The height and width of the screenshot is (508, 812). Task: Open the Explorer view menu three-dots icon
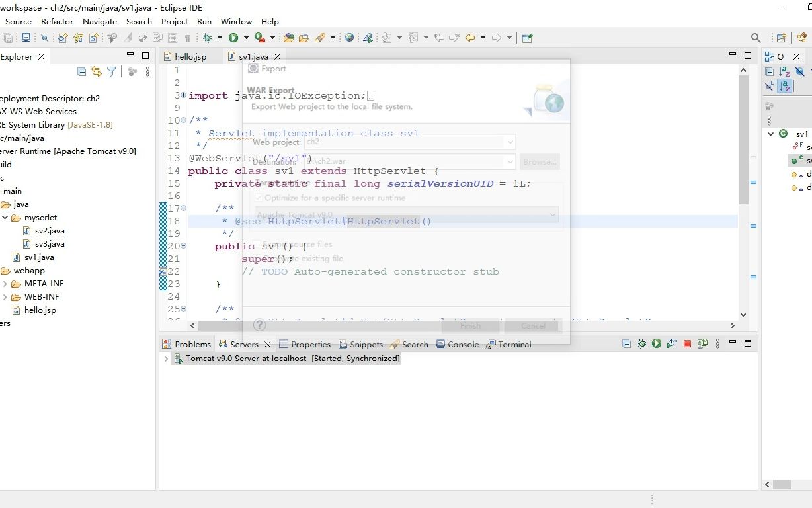click(147, 72)
